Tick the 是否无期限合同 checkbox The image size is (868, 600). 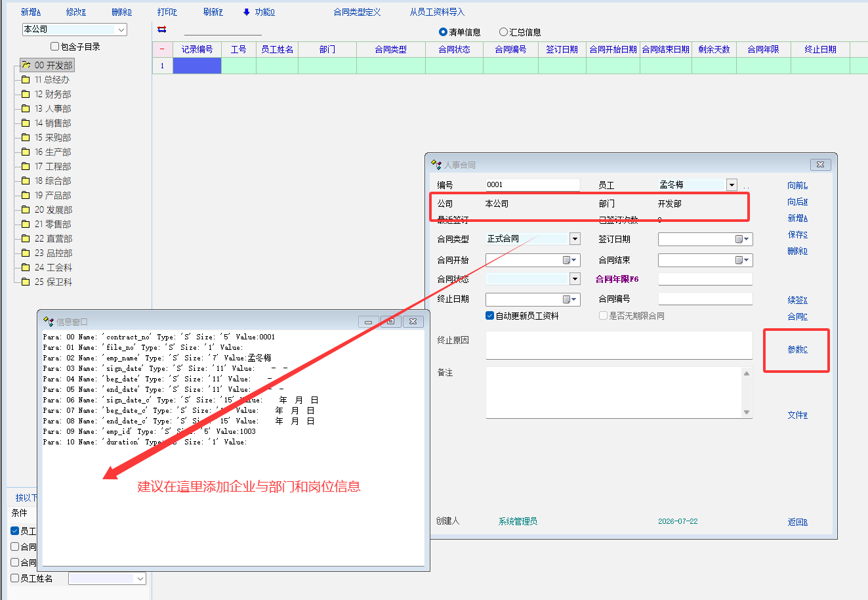coord(603,316)
